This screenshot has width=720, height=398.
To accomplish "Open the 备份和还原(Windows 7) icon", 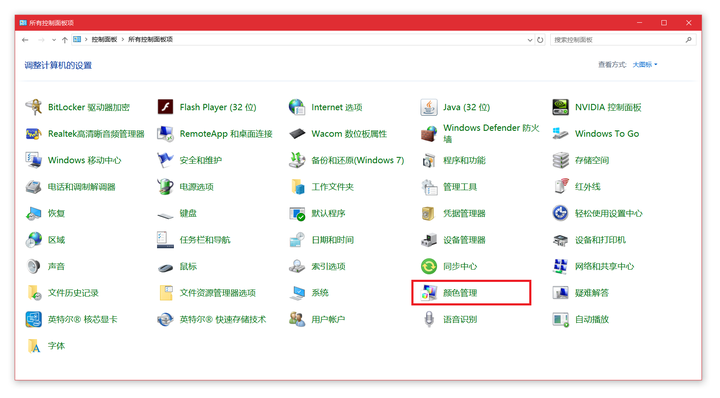I will [297, 160].
